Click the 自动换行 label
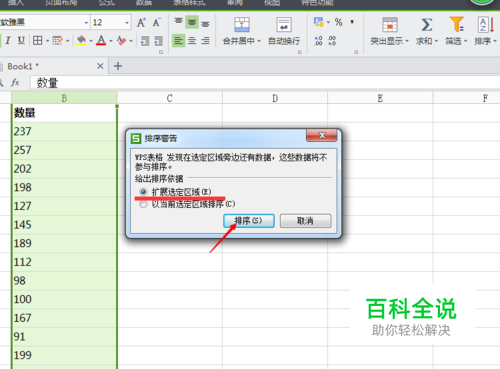The image size is (500, 369). (x=284, y=41)
